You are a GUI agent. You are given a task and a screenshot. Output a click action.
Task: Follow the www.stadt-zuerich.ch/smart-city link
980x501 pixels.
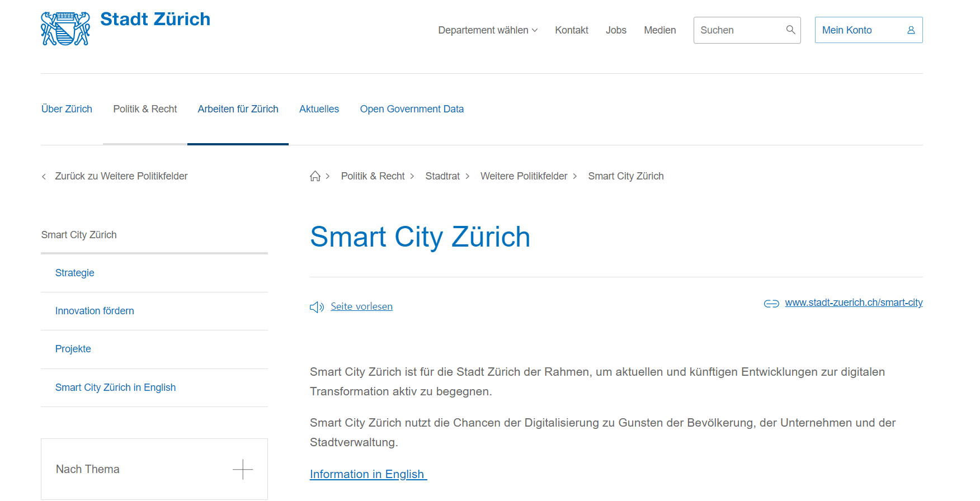pos(854,303)
